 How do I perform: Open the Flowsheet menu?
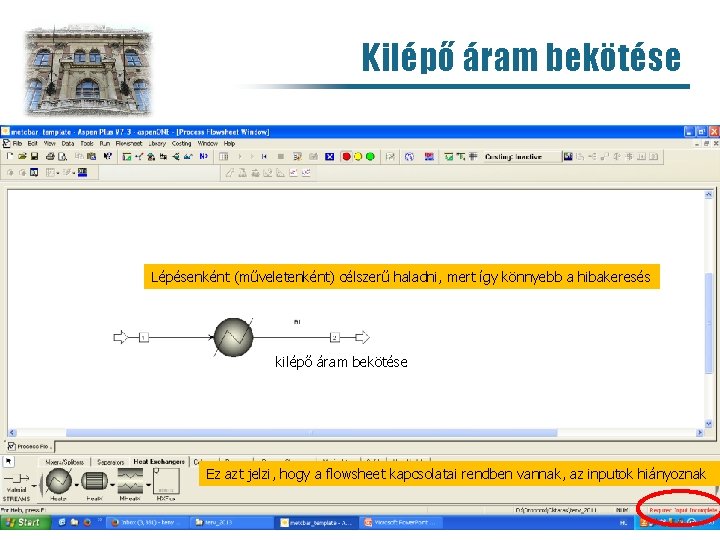point(129,144)
